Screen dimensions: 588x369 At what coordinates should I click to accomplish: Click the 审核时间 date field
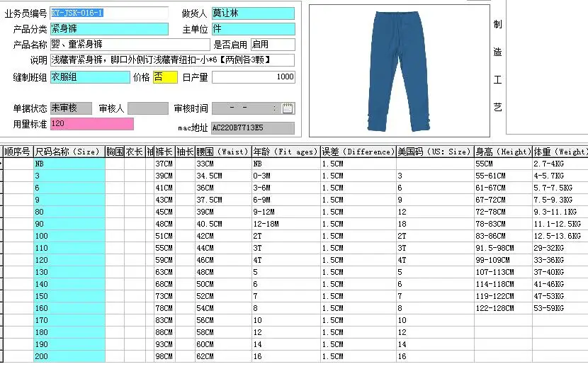(253, 108)
